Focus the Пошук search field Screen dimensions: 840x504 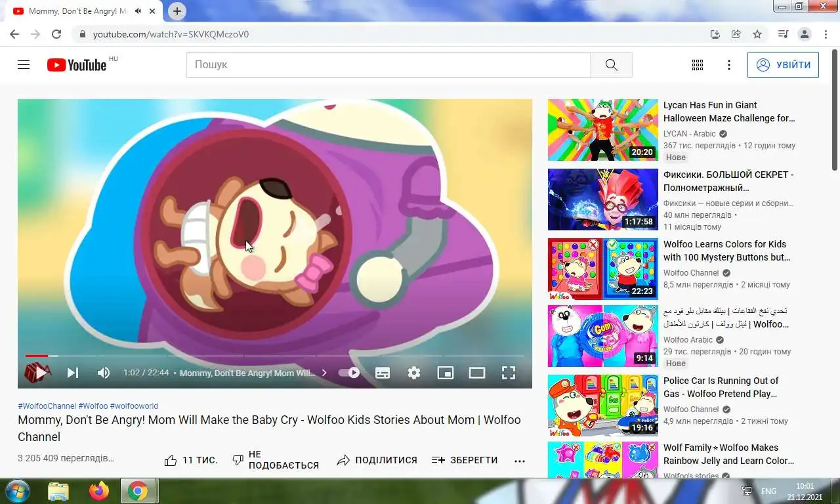(x=388, y=65)
